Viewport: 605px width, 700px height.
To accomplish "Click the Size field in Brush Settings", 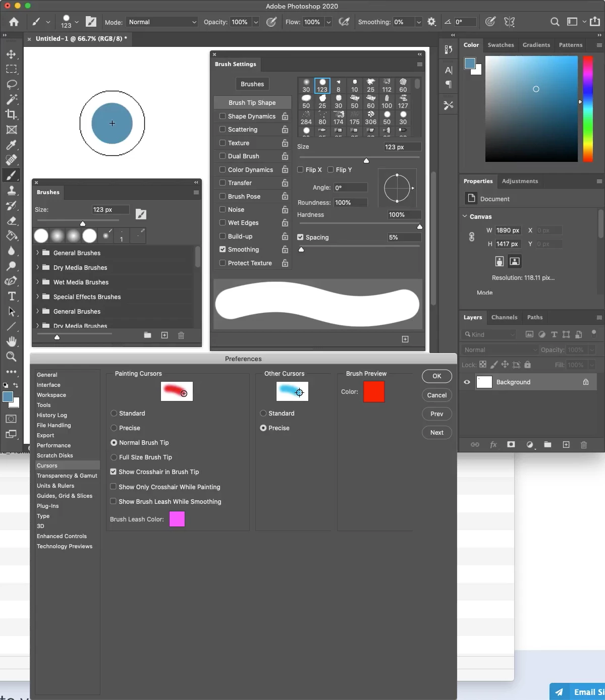I will 402,147.
